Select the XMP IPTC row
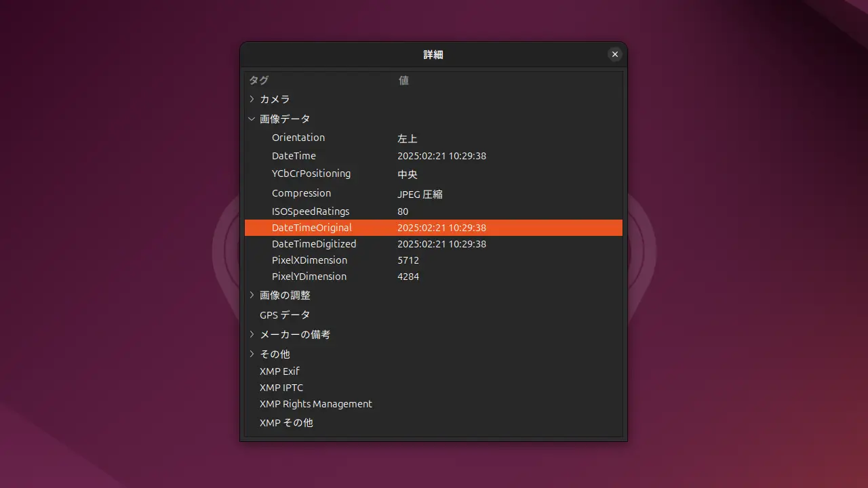 [433, 388]
